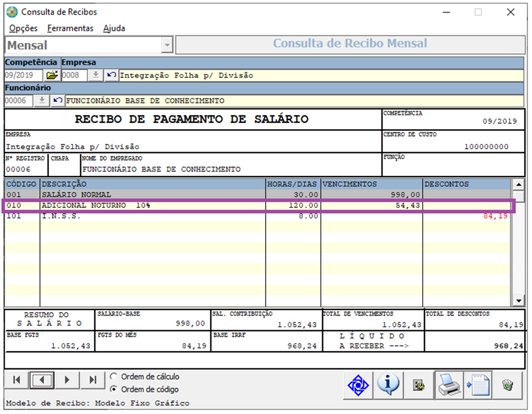Click the undo arrow next to Funcionário code

[58, 100]
